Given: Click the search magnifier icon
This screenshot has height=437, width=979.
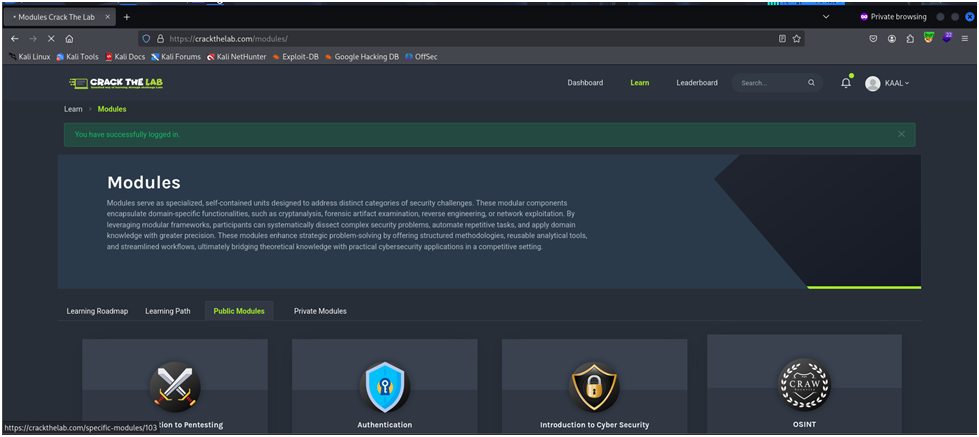Looking at the screenshot, I should click(811, 83).
